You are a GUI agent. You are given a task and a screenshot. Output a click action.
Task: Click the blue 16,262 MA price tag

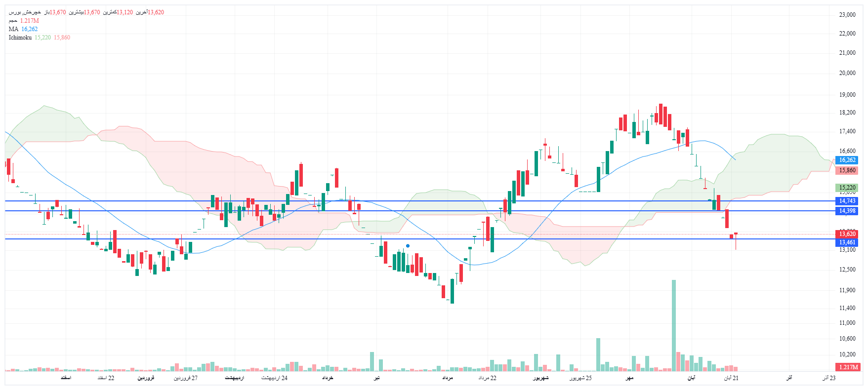pyautogui.click(x=847, y=160)
